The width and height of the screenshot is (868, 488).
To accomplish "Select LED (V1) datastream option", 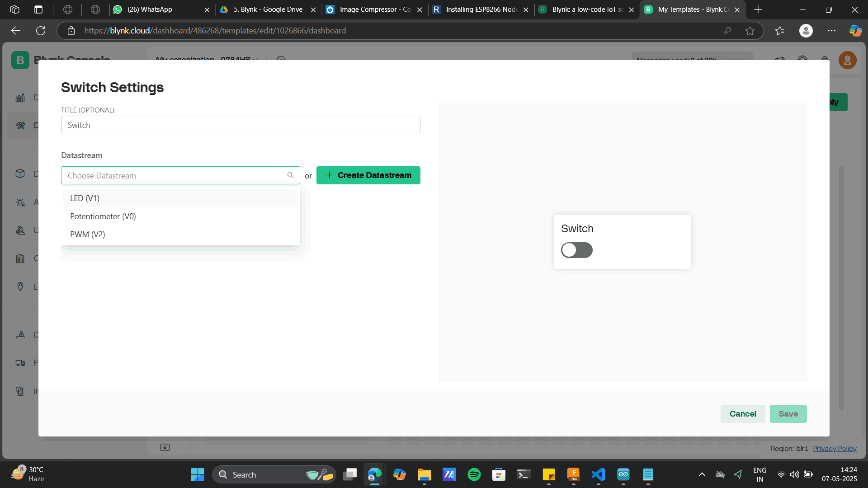I will click(181, 198).
